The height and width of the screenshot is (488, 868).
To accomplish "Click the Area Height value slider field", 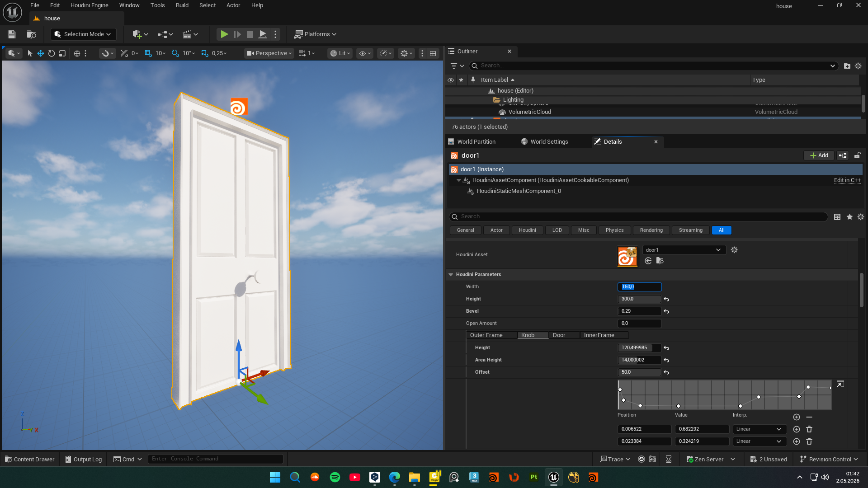I will pos(639,360).
